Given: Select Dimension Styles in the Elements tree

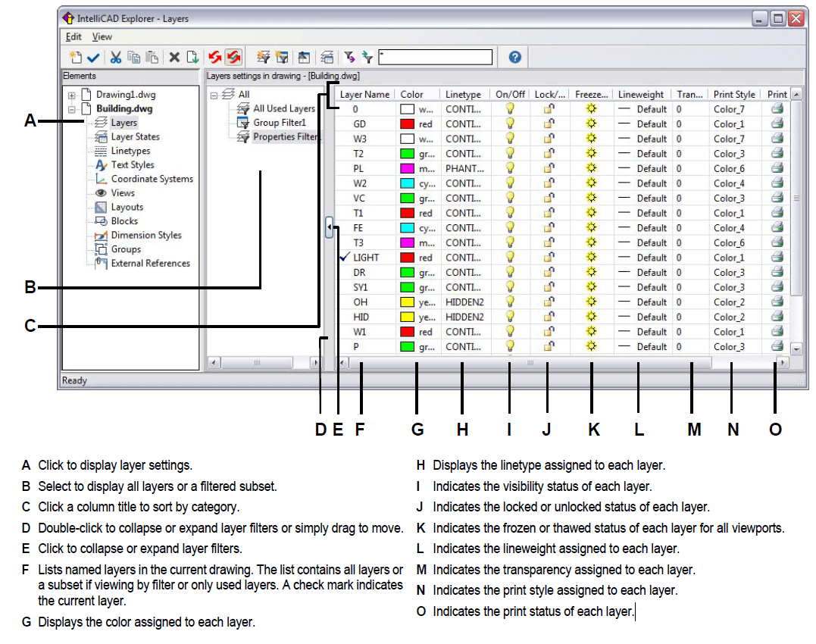Looking at the screenshot, I should (x=146, y=235).
